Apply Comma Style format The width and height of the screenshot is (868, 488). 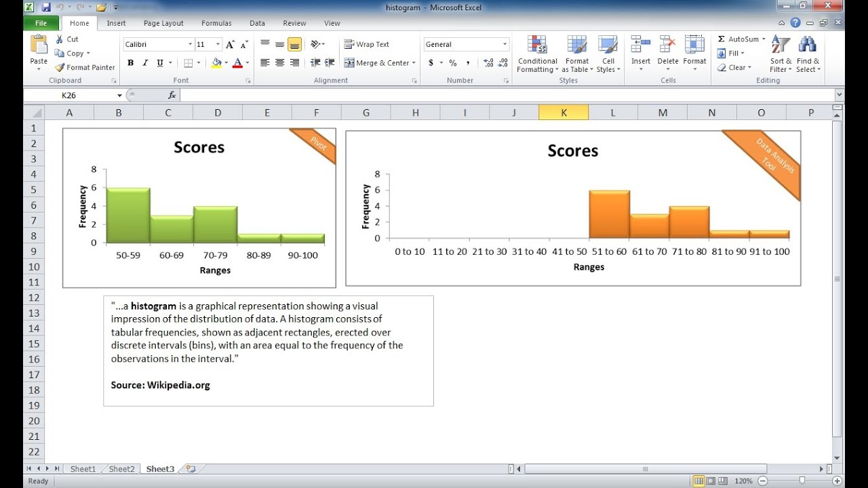pos(468,63)
